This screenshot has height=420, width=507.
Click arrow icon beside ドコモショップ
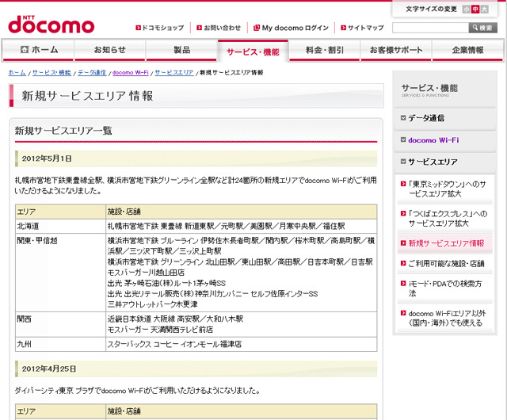coord(138,28)
